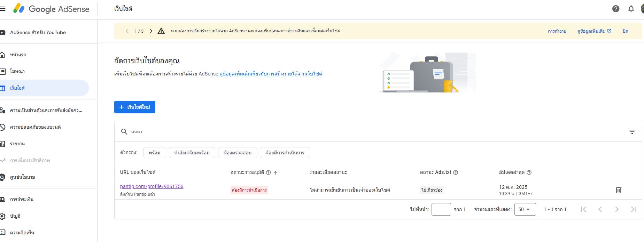Screen dimensions: 644x242
Task: Open the table filter icon
Action: click(632, 132)
